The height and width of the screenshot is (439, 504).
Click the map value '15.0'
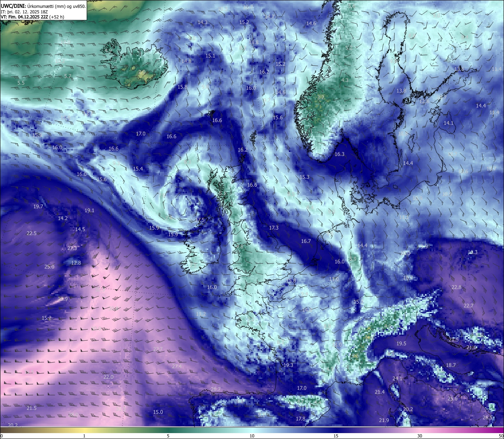tap(158, 412)
